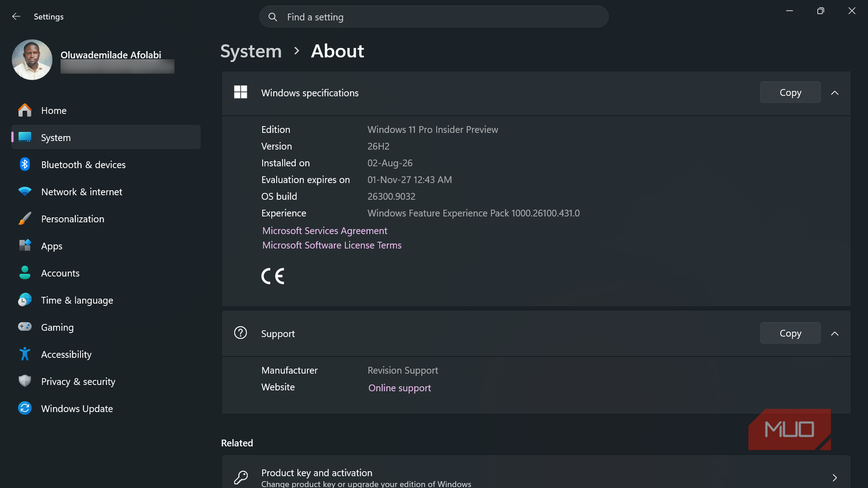Open Product key and activation arrow
Viewport: 868px width, 488px height.
pyautogui.click(x=834, y=478)
